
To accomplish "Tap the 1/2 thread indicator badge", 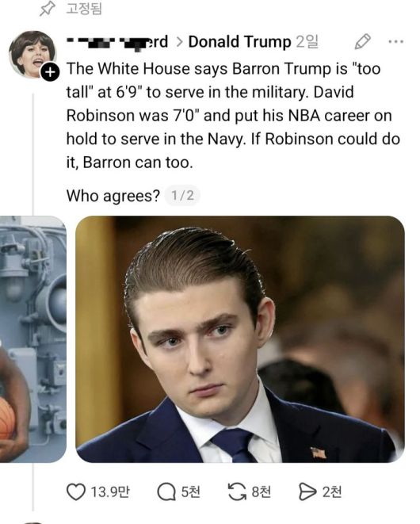I will 182,196.
